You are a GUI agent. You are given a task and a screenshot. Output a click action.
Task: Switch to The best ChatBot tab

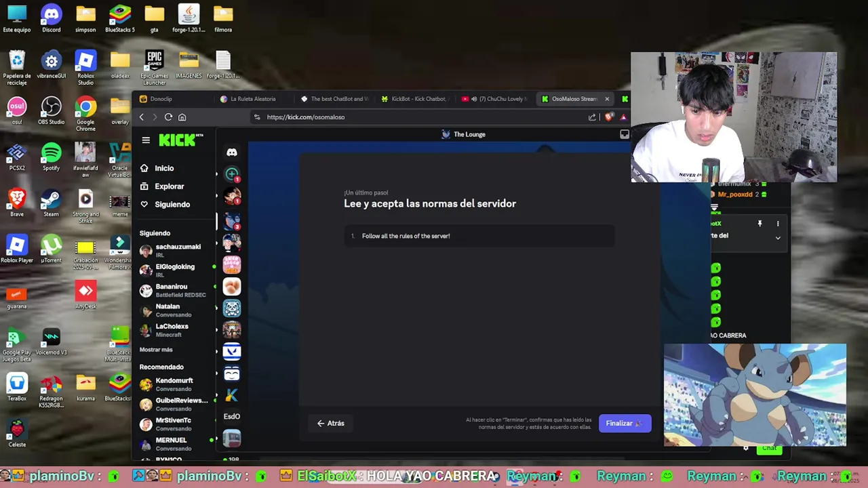click(x=334, y=99)
